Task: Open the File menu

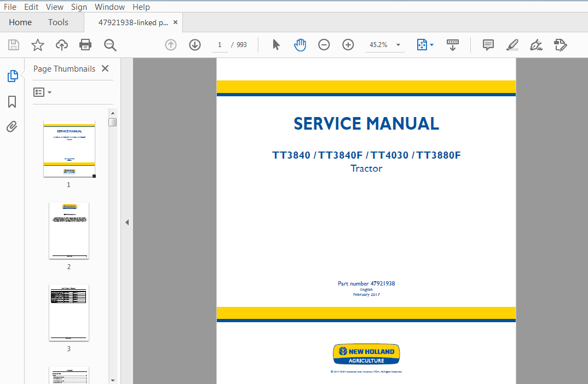Action: pos(10,7)
